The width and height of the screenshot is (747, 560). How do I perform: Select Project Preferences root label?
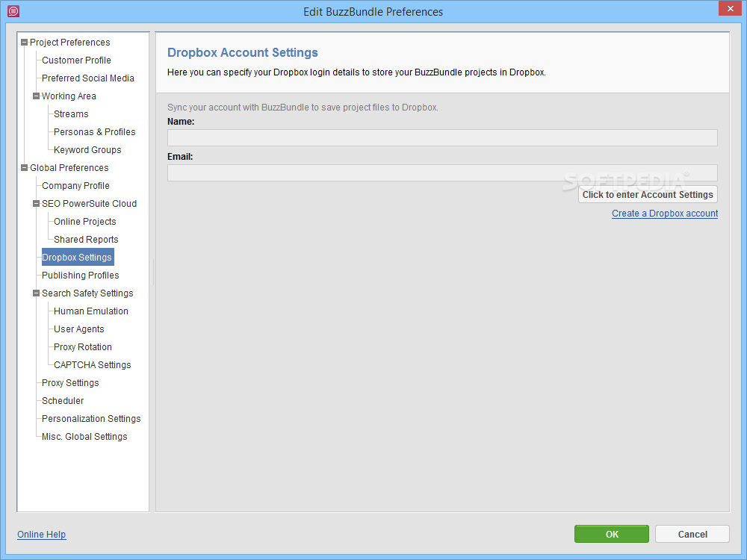click(69, 43)
